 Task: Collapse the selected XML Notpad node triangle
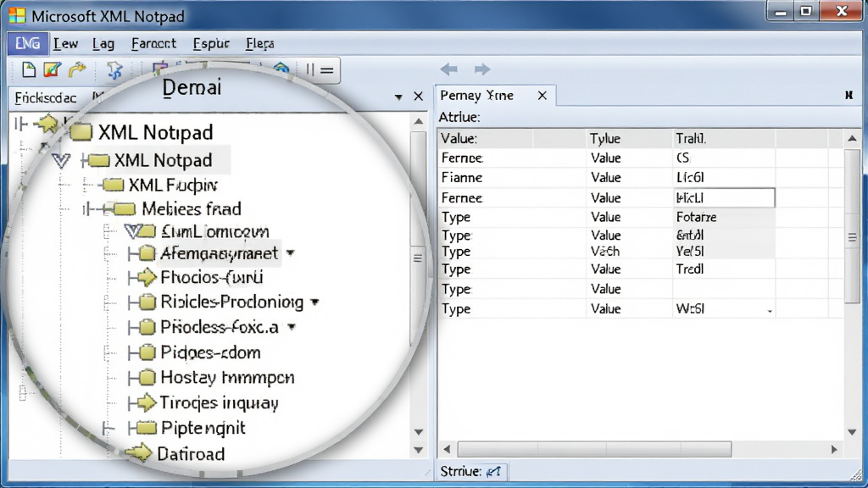[x=61, y=161]
